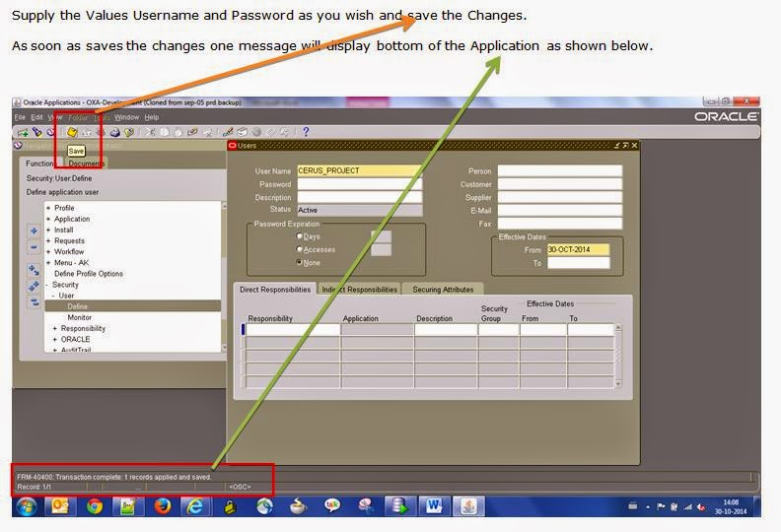
Task: Open the Edit menu
Action: (x=36, y=117)
